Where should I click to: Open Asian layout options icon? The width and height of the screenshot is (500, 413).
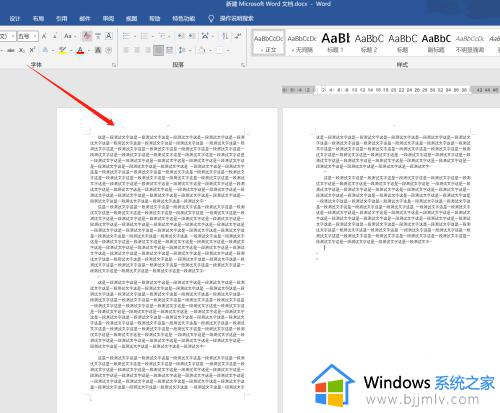pos(205,36)
